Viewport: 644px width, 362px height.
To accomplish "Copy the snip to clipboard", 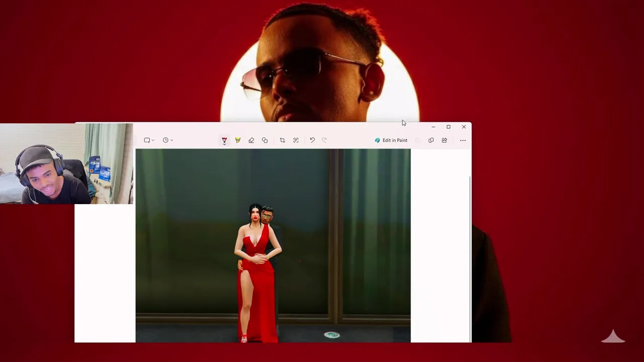I will [431, 140].
